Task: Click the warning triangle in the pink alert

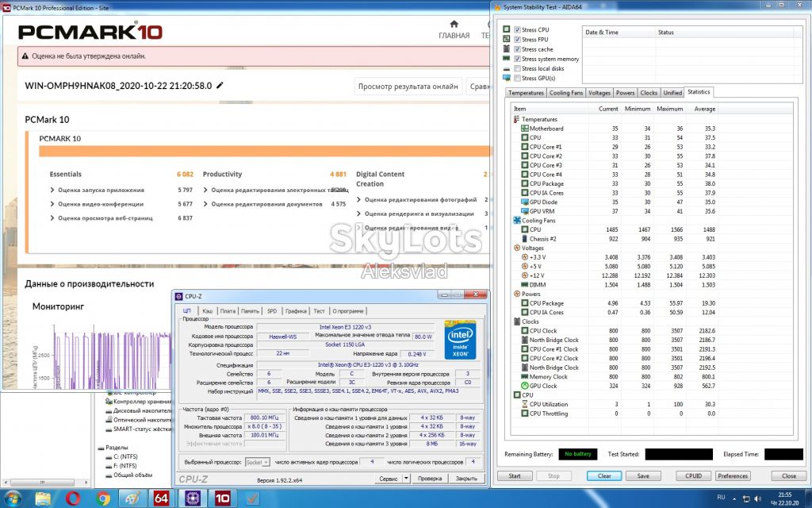Action: coord(25,56)
